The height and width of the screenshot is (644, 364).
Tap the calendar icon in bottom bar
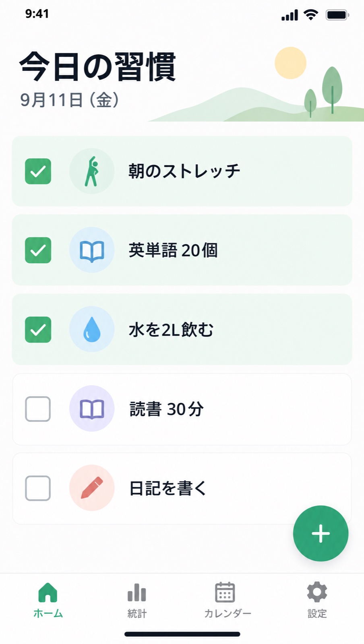click(225, 592)
